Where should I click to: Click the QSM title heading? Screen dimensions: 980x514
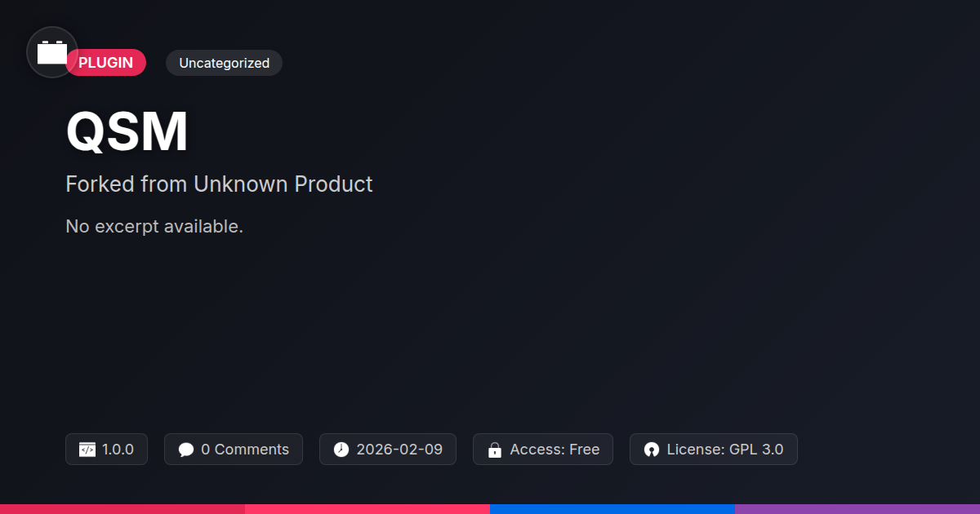(x=127, y=132)
